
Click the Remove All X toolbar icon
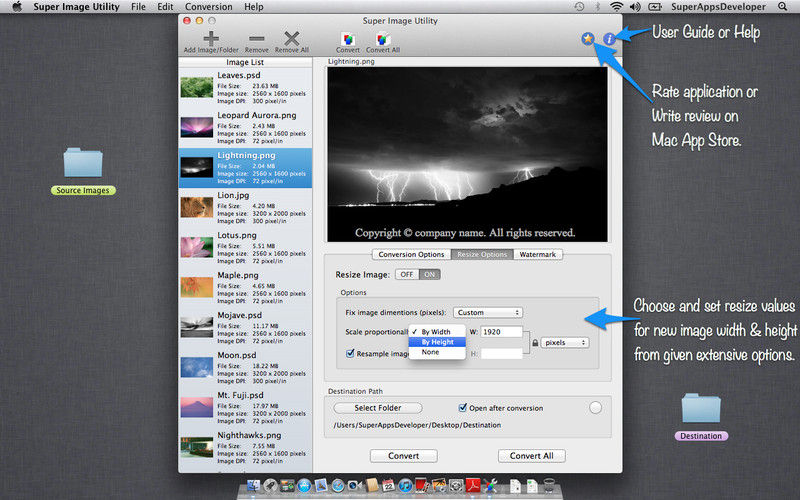click(292, 38)
